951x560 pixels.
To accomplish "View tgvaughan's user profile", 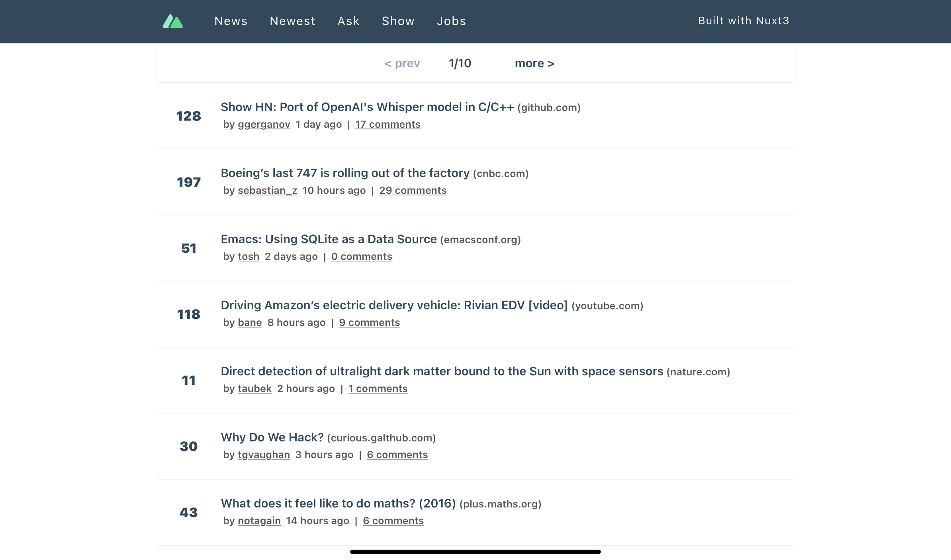I will 264,455.
